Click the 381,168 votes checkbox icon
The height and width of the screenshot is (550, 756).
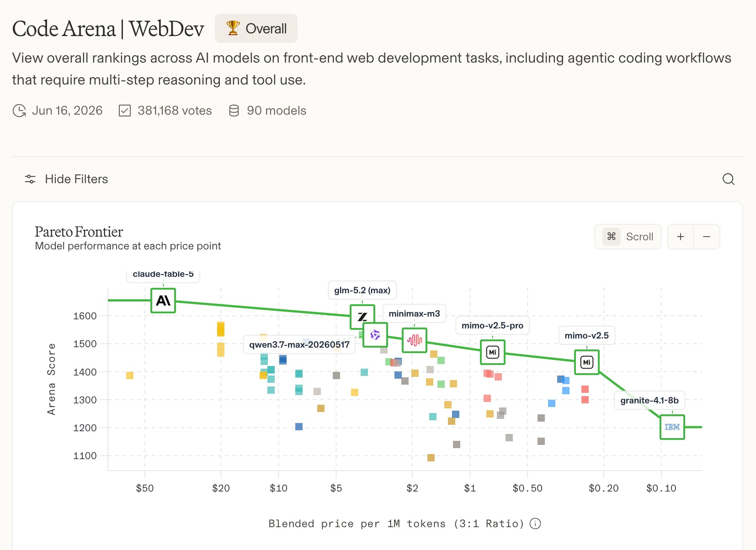click(x=125, y=111)
